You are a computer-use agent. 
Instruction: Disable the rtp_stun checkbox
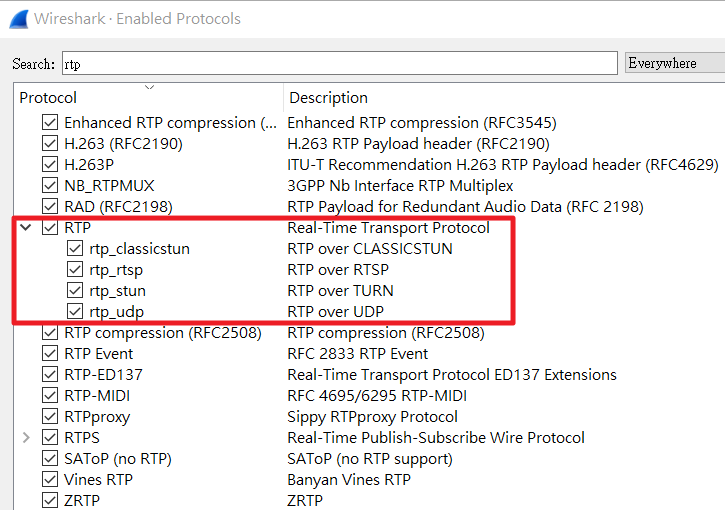pos(75,290)
